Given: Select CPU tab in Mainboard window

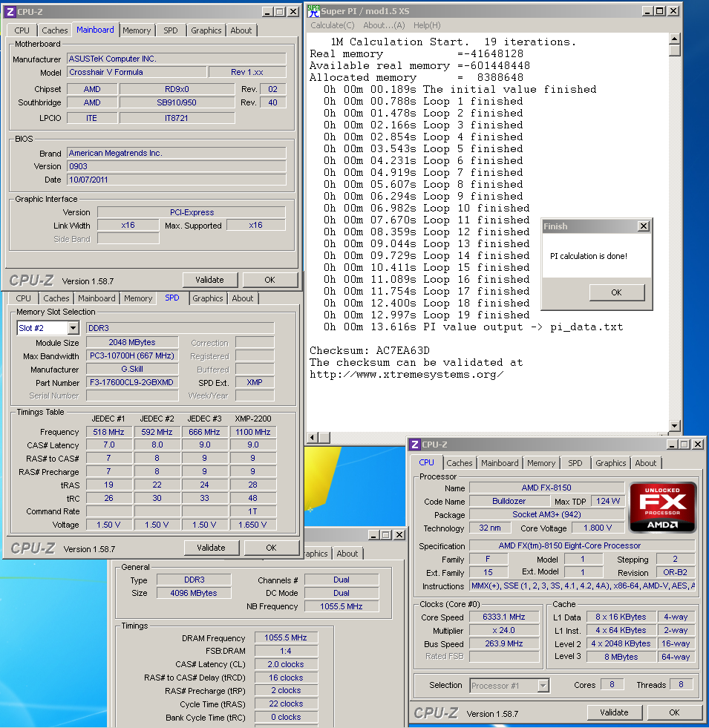Looking at the screenshot, I should click(22, 30).
